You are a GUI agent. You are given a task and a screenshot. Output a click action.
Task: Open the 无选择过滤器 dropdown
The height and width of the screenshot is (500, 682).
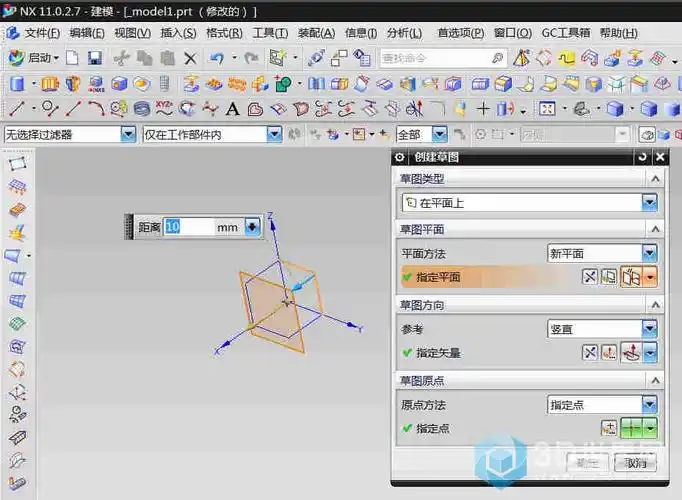click(x=128, y=134)
